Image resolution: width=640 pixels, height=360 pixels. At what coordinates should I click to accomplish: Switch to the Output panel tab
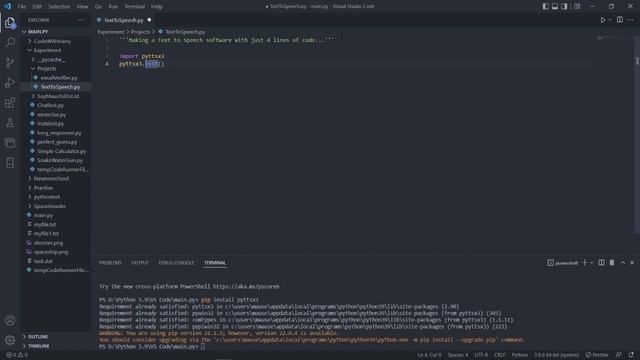coord(140,263)
